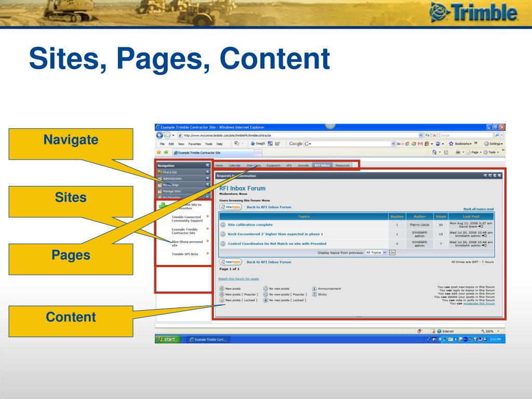
Task: Click Mark all topics read link
Action: (x=478, y=209)
